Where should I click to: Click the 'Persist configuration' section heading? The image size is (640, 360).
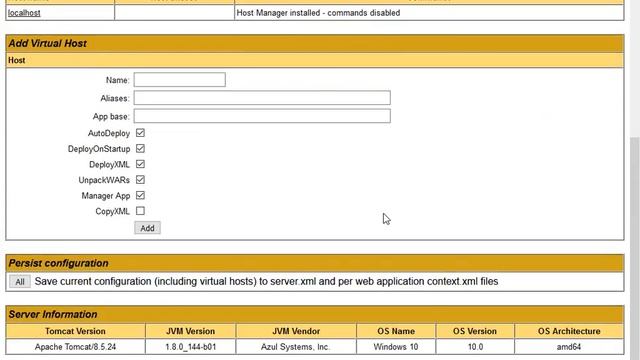[x=58, y=263]
